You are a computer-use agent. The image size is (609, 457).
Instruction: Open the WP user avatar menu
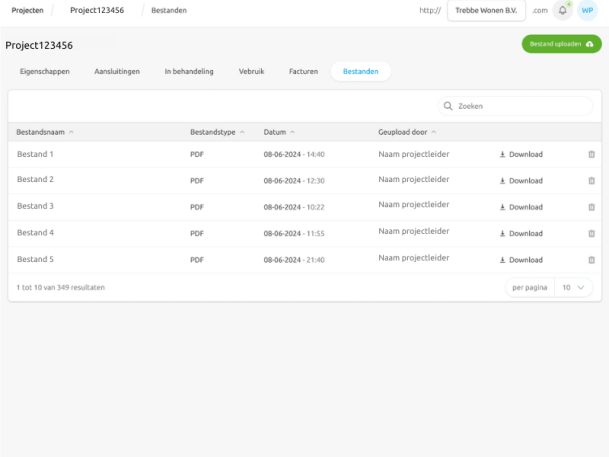coord(587,10)
